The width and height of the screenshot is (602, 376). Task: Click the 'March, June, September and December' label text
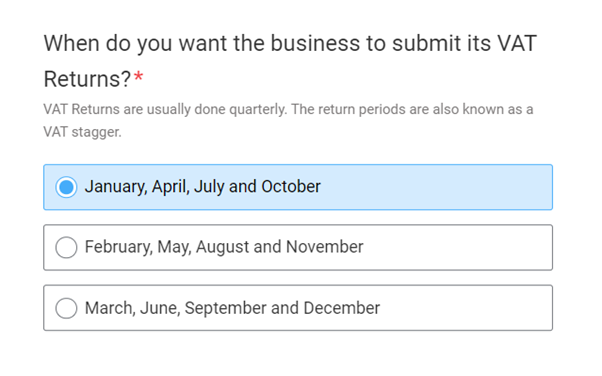point(232,308)
